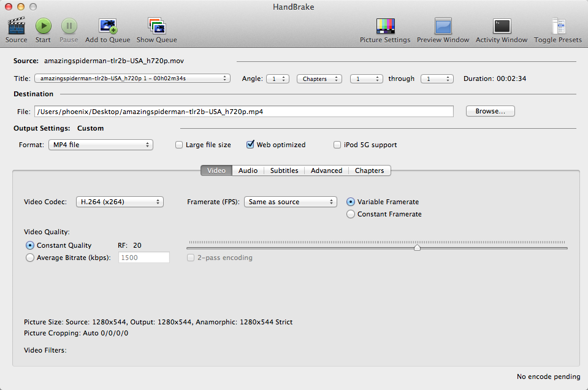Click the Average Bitrate 1500 field
The width and height of the screenshot is (588, 390).
[x=144, y=258]
